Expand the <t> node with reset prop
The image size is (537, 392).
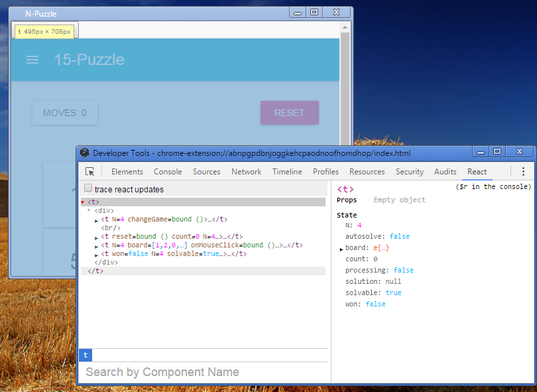point(97,237)
